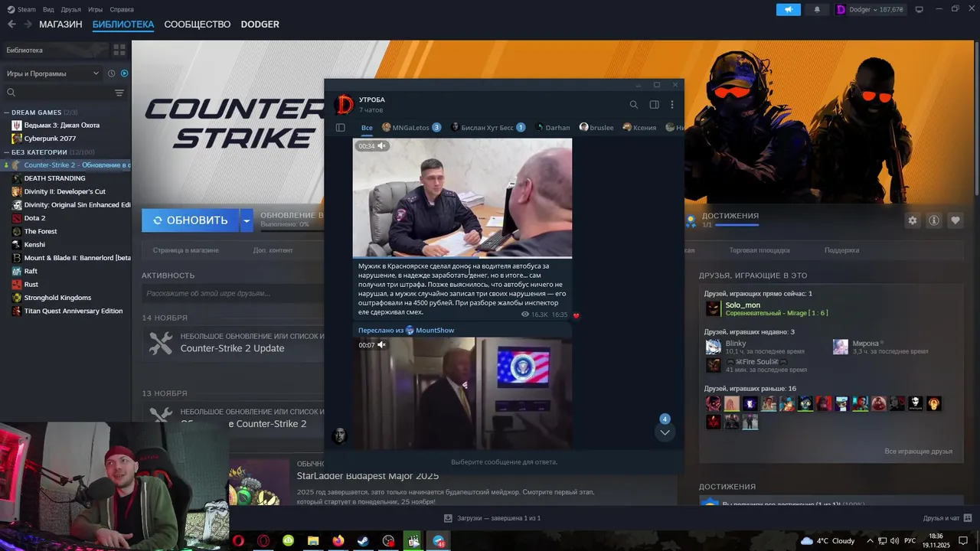
Task: Go to СООБЩЕСТВО tab
Action: 198,24
